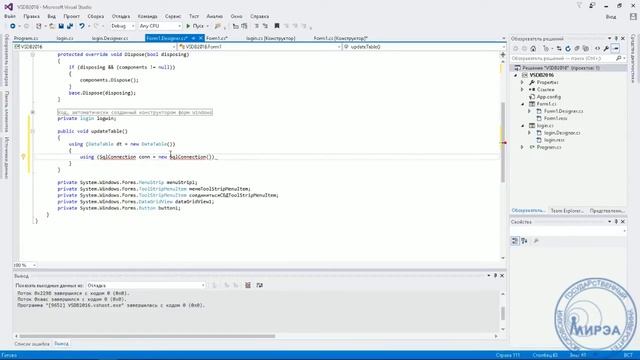Click the Properties wrench icon in Solution Explorer
This screenshot has height=360, width=640.
click(x=607, y=49)
